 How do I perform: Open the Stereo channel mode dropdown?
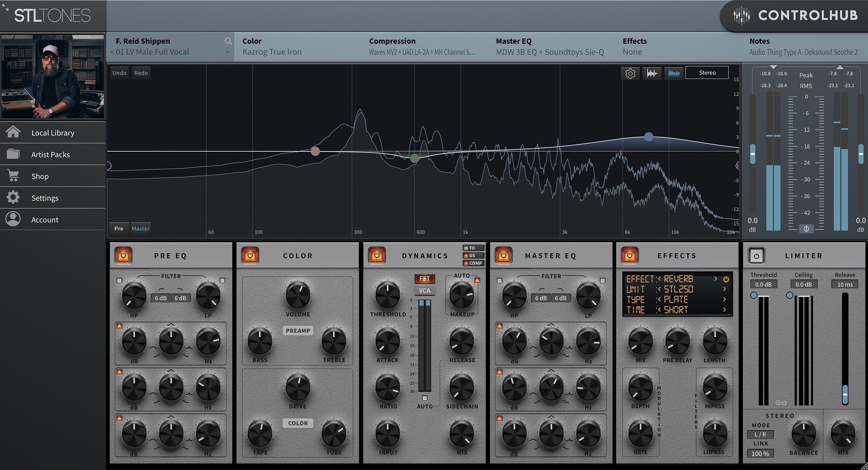(707, 73)
